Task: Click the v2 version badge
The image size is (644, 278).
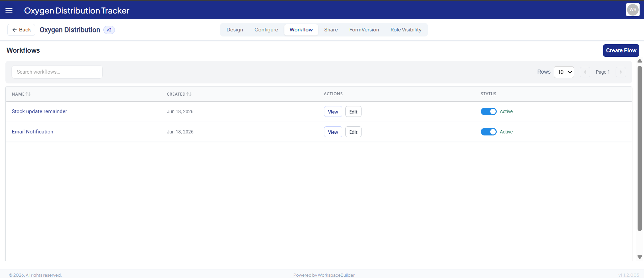Action: point(109,30)
